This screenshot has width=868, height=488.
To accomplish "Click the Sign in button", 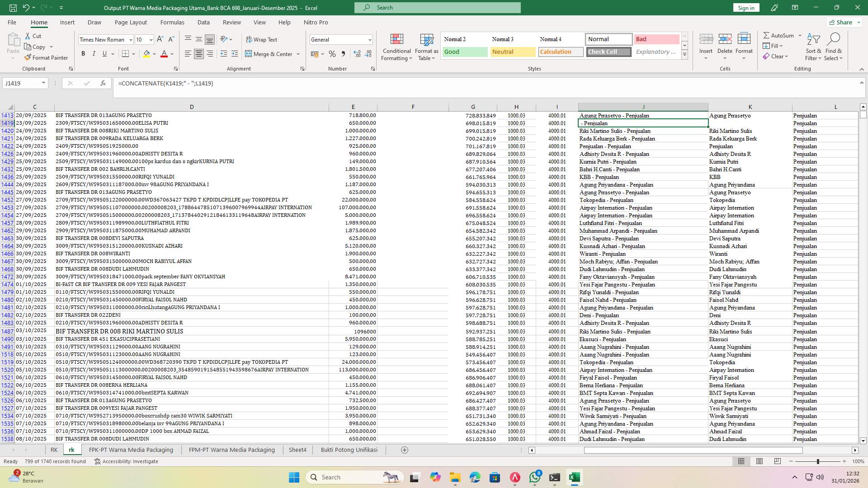I will 745,8.
